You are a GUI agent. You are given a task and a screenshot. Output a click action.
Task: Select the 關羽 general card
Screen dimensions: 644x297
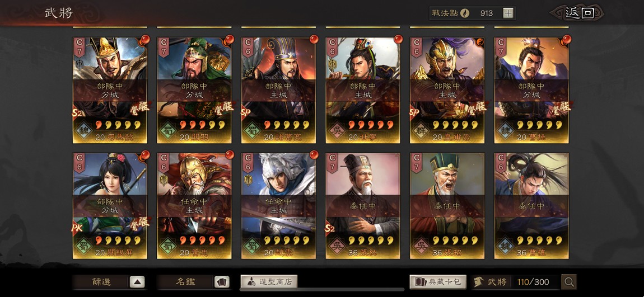coord(194,90)
